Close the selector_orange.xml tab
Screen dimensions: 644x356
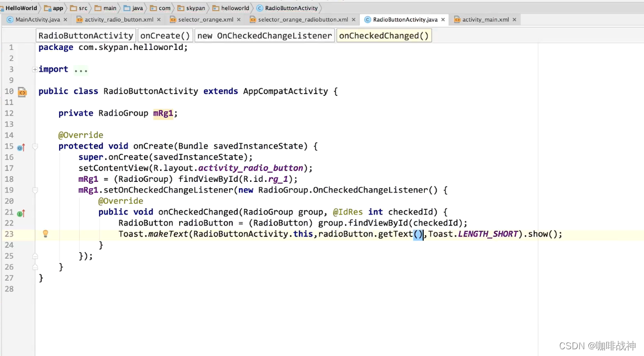click(x=239, y=20)
